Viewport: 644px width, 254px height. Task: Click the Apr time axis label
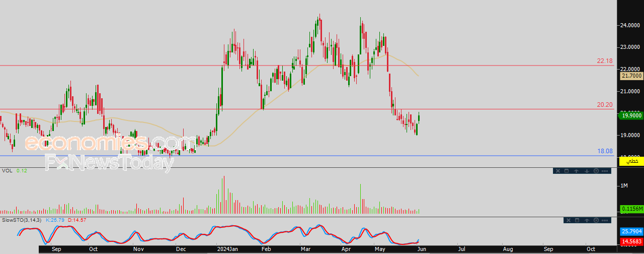pos(346,249)
